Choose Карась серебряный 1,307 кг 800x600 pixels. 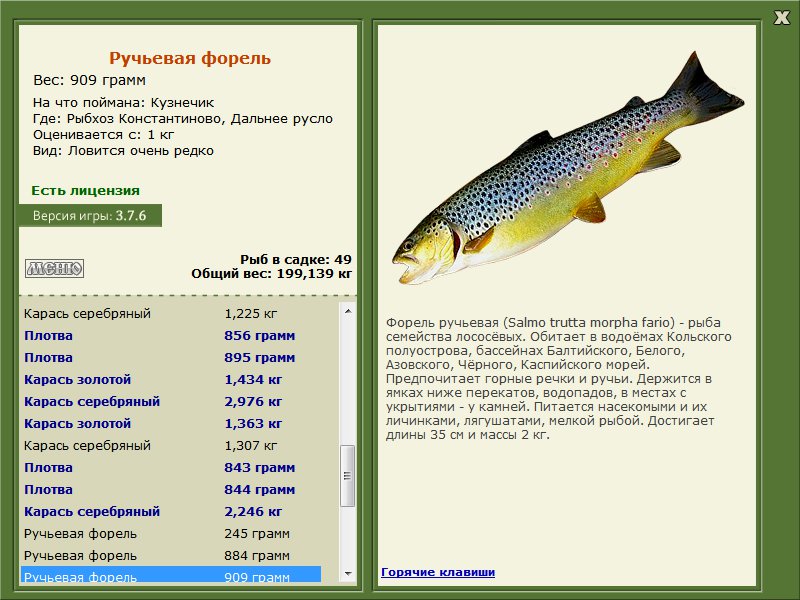(170, 446)
